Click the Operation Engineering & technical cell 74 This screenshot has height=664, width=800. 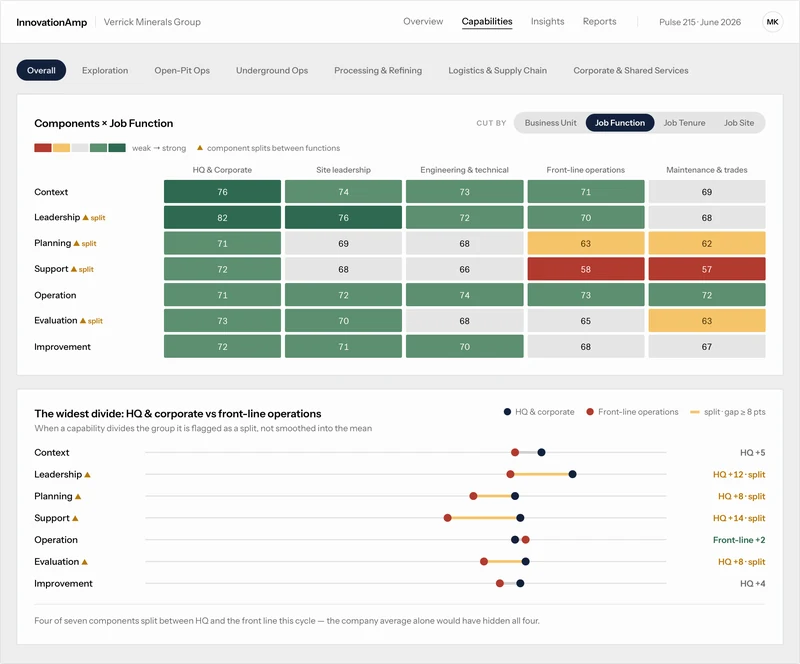tap(464, 295)
